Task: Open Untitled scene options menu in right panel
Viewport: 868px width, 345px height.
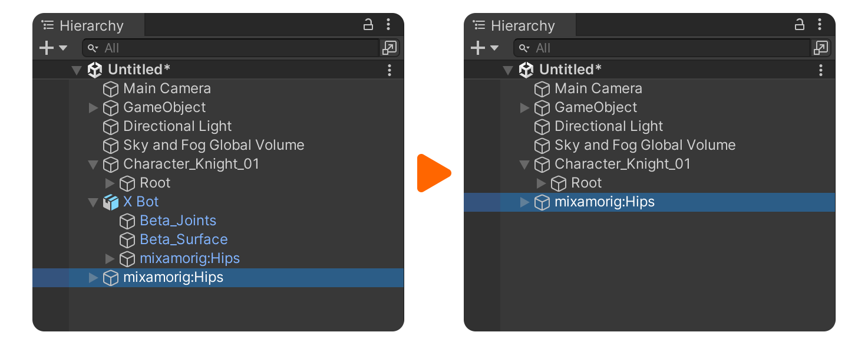Action: pyautogui.click(x=821, y=70)
